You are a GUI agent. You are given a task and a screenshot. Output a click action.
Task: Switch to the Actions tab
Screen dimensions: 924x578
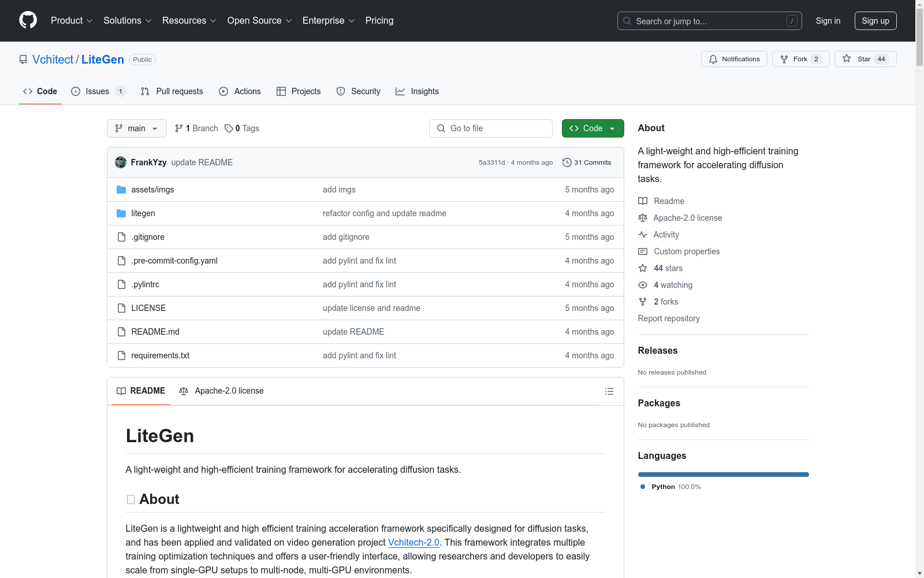(240, 91)
